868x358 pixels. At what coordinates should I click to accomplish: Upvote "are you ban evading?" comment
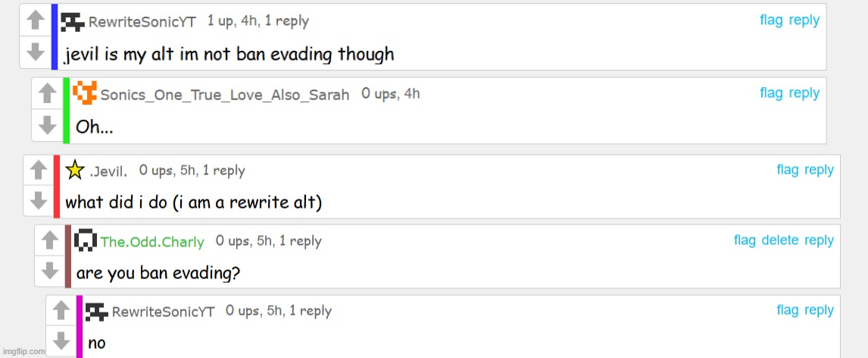click(x=49, y=240)
